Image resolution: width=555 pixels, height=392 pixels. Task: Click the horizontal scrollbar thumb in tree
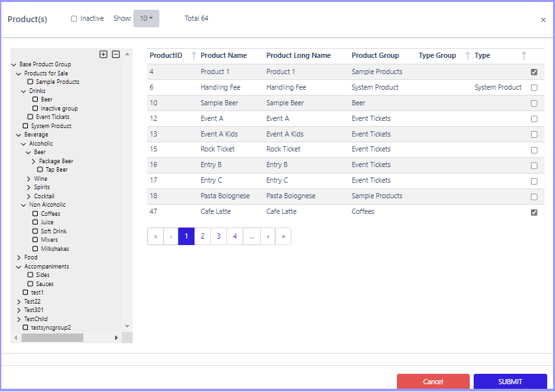click(53, 338)
